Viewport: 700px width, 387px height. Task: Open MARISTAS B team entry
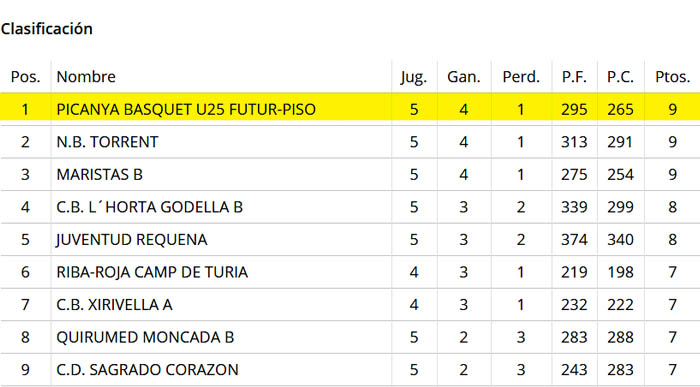click(99, 175)
